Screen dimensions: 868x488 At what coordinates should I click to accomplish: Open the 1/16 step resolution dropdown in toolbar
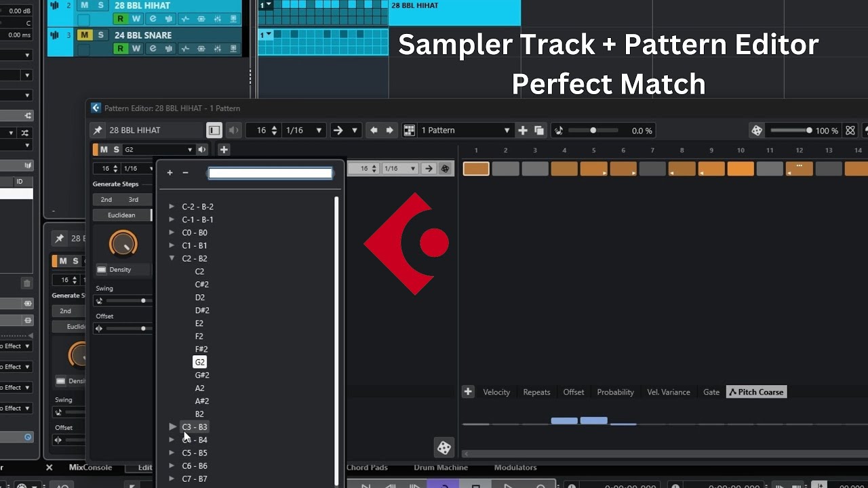tap(303, 130)
